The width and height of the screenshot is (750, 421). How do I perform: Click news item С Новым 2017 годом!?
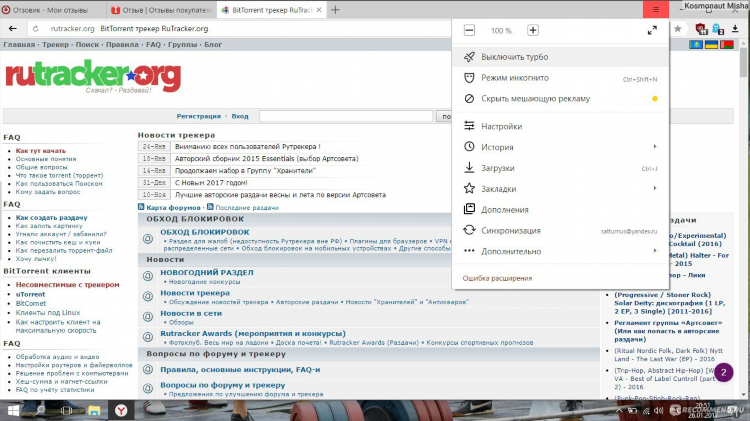click(x=211, y=183)
